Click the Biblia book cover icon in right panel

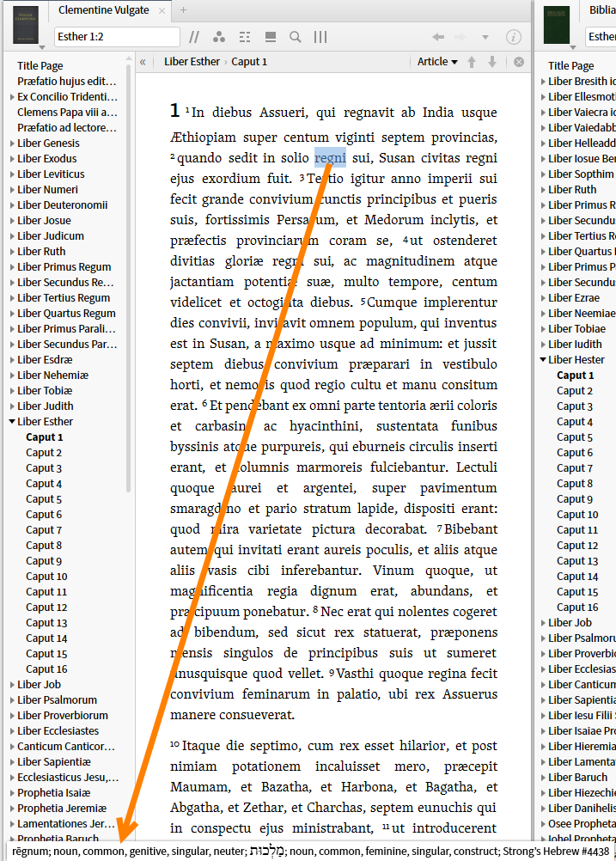[x=557, y=25]
